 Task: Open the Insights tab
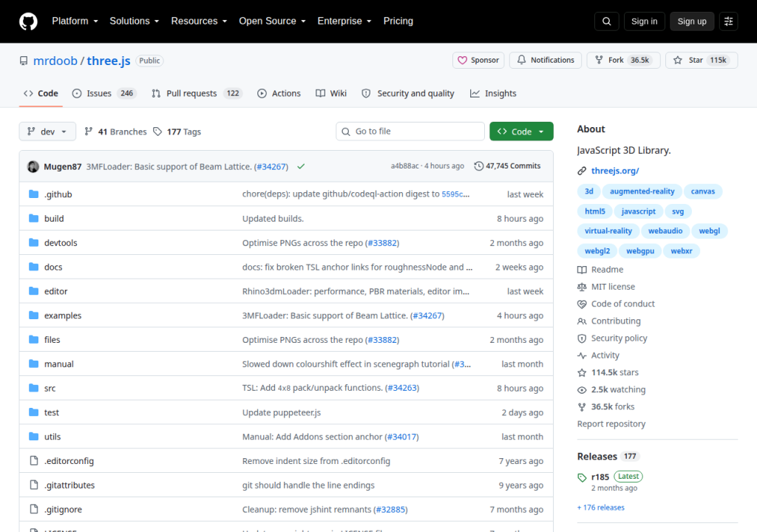coord(493,93)
